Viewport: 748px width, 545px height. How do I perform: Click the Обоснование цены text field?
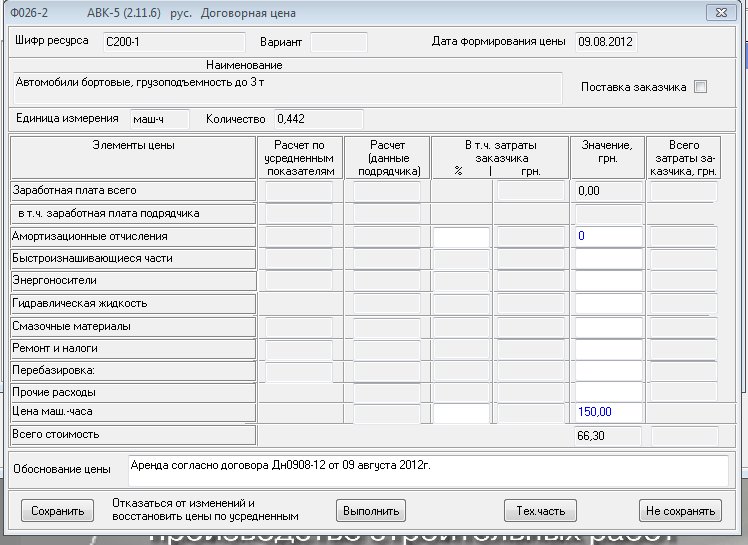427,470
